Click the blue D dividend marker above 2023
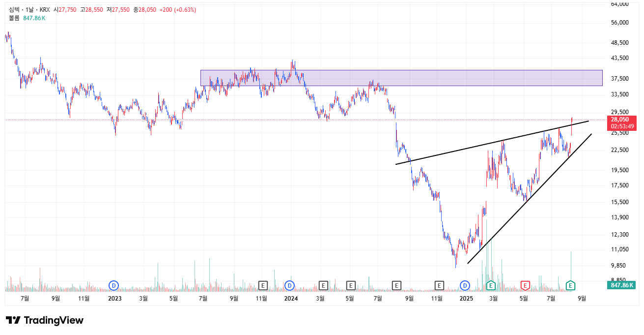The height and width of the screenshot is (335, 644). 114,285
